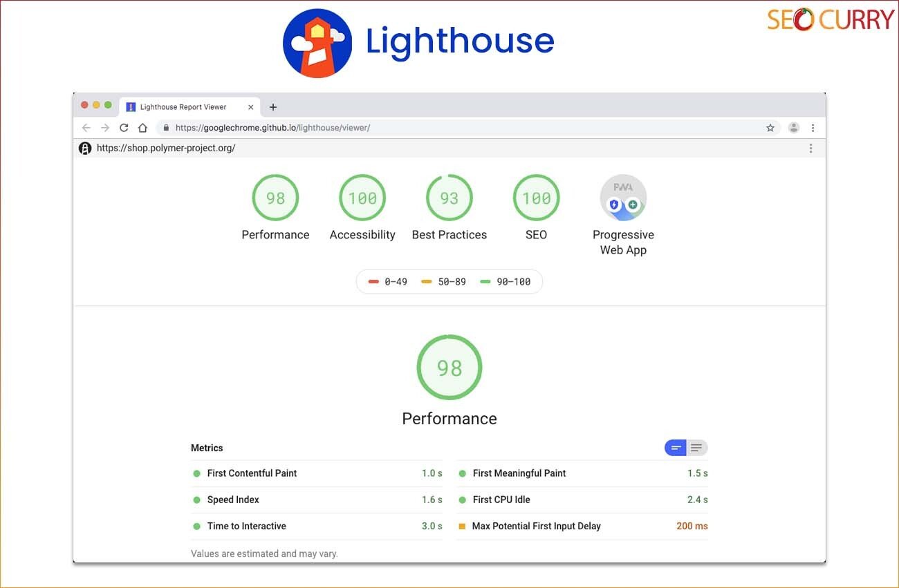Click the Speed Index metric row
Image resolution: width=899 pixels, height=588 pixels.
point(317,500)
